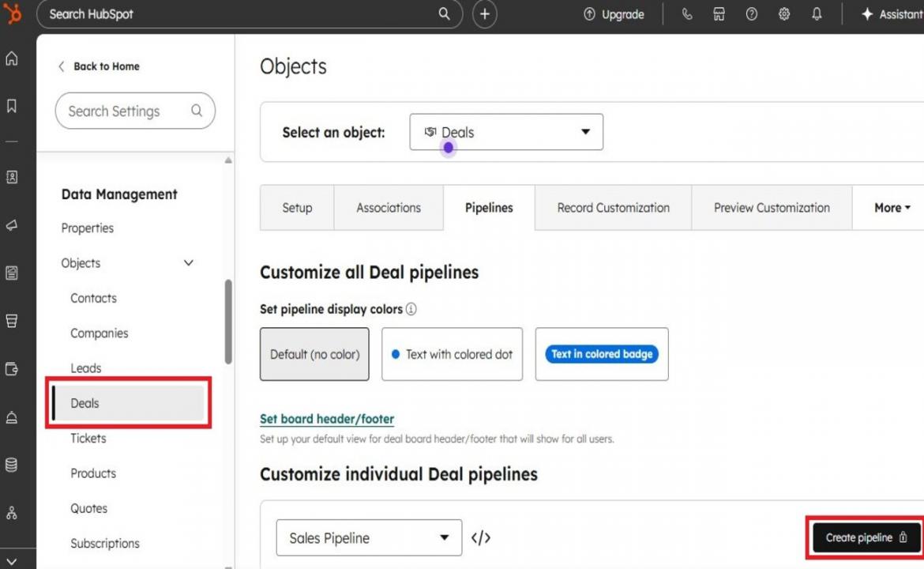Open the Bookmarks icon in left rail

click(x=12, y=106)
